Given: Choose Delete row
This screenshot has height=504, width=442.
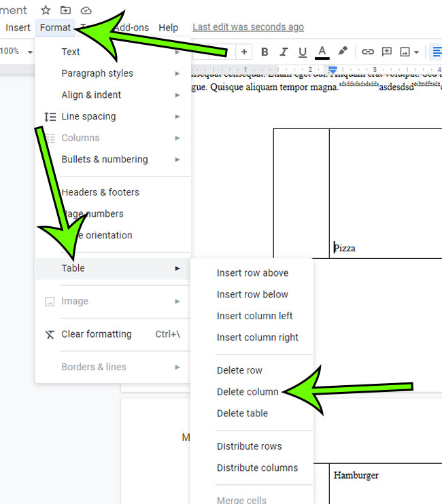Looking at the screenshot, I should (x=252, y=370).
